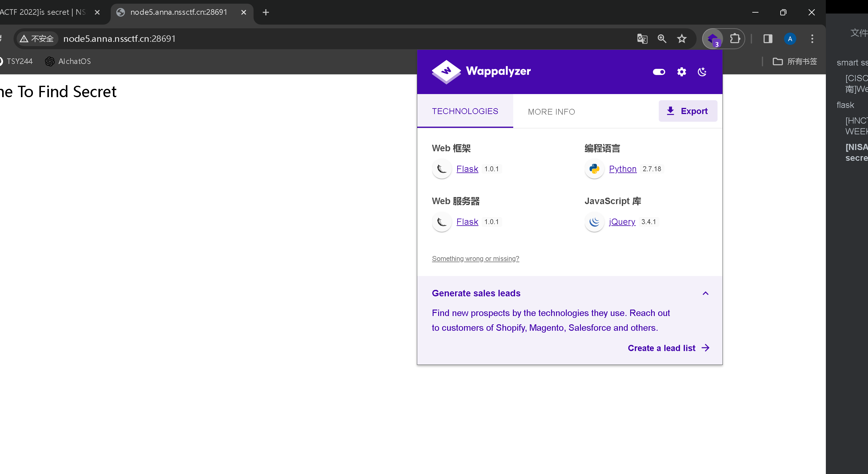This screenshot has height=474, width=868.
Task: Open the Python technology link
Action: (622, 169)
